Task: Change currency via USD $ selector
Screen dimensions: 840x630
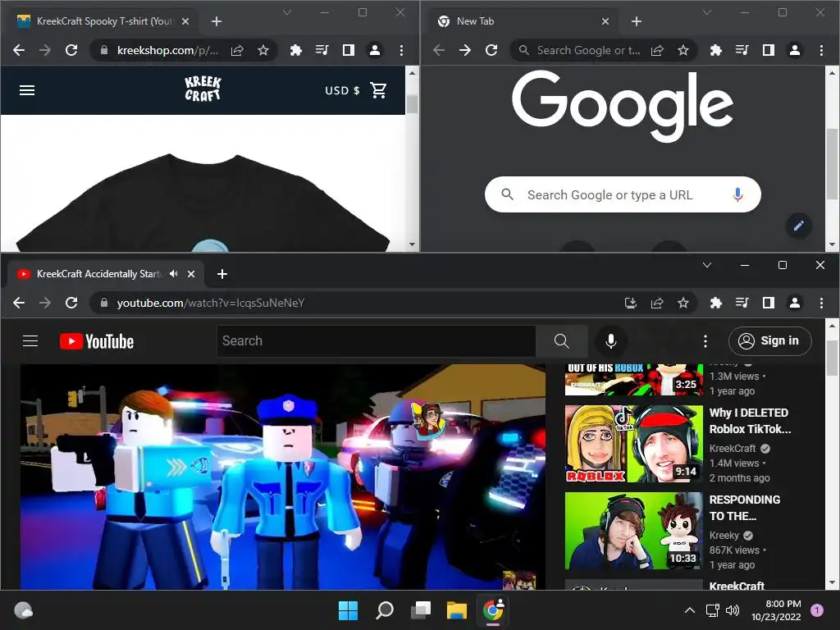Action: 342,90
